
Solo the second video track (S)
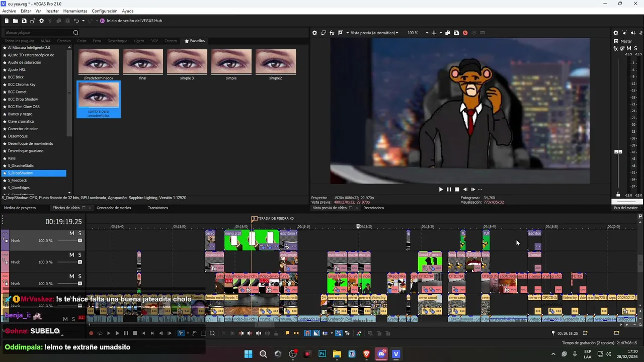[x=79, y=255]
